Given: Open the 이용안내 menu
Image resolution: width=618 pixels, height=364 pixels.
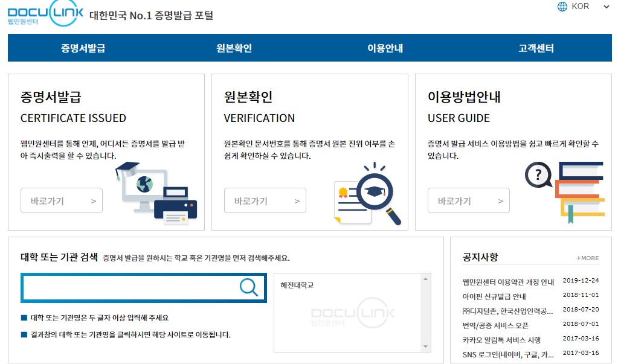Looking at the screenshot, I should [385, 48].
